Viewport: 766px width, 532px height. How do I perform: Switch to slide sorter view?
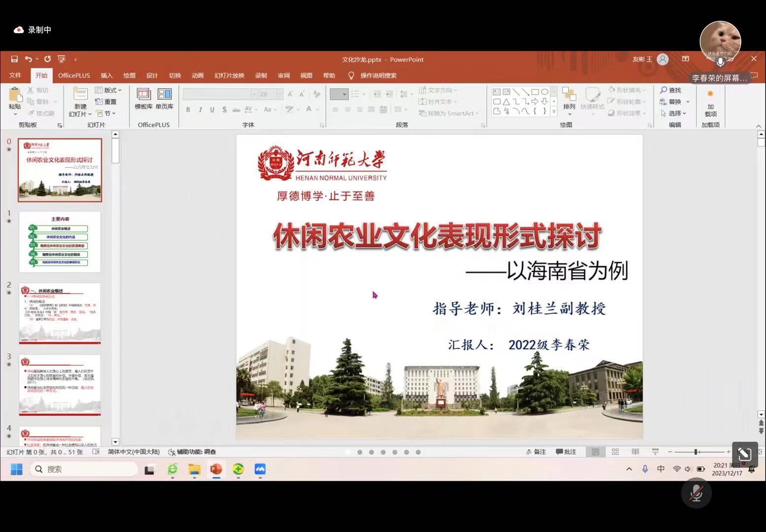click(x=615, y=452)
